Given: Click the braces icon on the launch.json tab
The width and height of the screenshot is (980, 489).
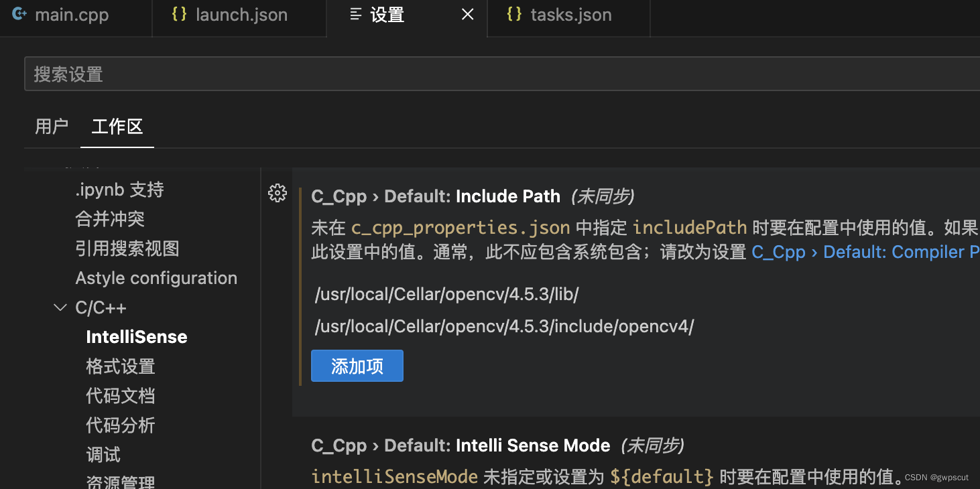Looking at the screenshot, I should [x=179, y=14].
